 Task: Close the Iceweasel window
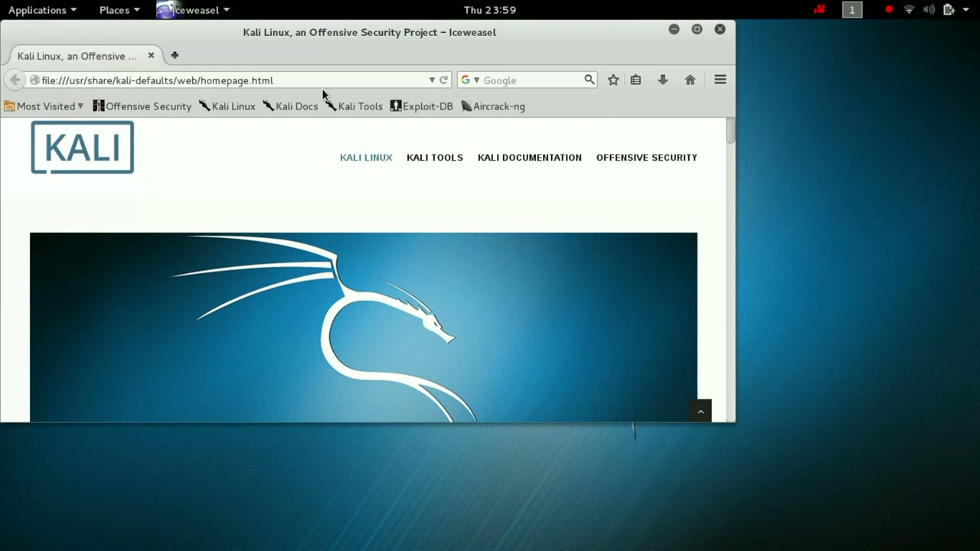720,29
